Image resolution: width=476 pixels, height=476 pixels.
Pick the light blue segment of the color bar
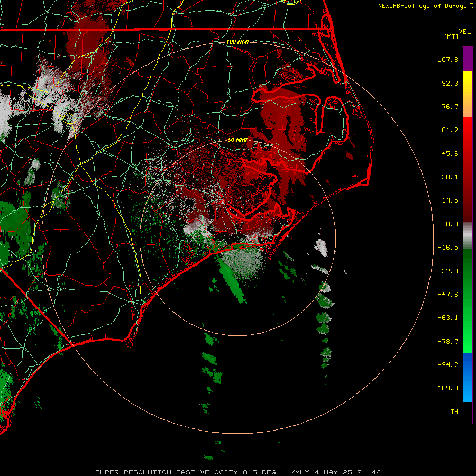pos(467,391)
